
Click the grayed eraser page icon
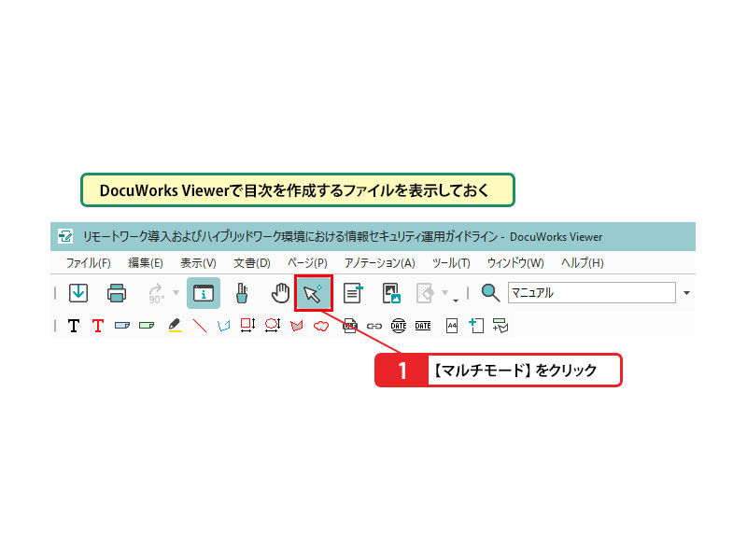(x=425, y=293)
